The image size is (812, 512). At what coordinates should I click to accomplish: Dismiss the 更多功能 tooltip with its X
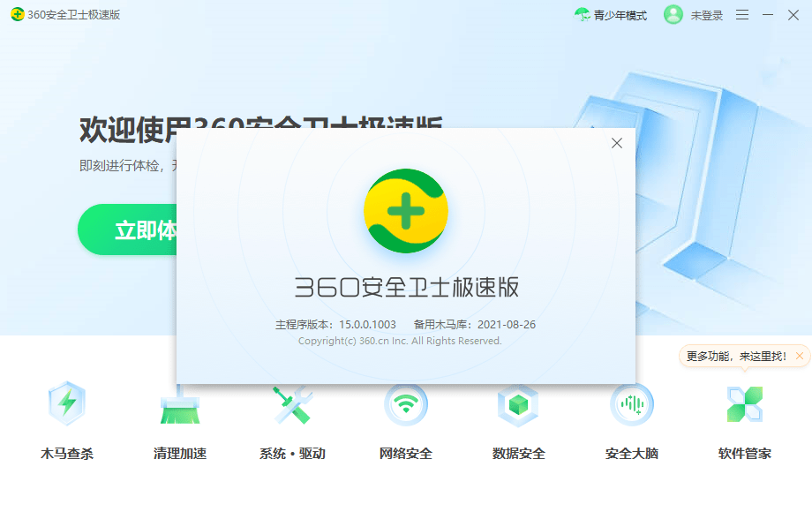tap(799, 354)
